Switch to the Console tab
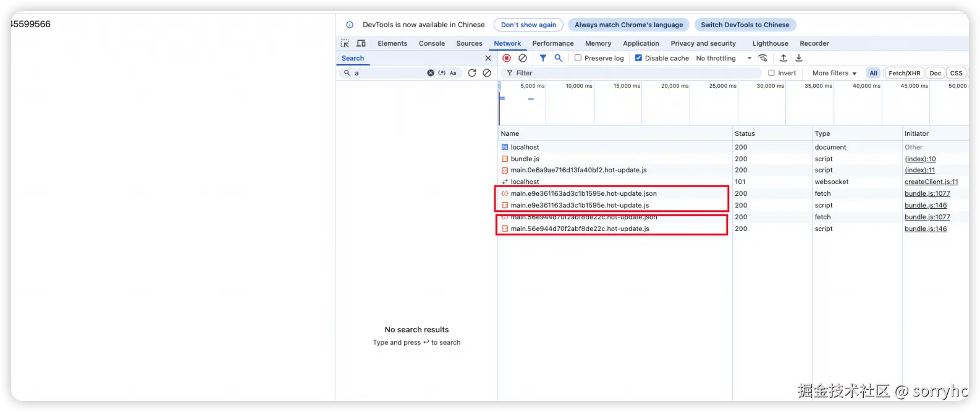Viewport: 980px width, 412px height. 432,43
